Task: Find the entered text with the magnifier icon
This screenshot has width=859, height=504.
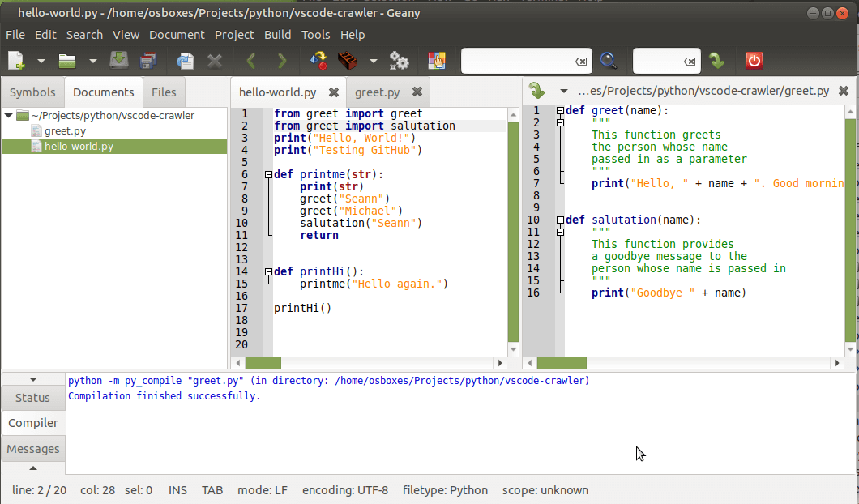Action: coord(607,61)
